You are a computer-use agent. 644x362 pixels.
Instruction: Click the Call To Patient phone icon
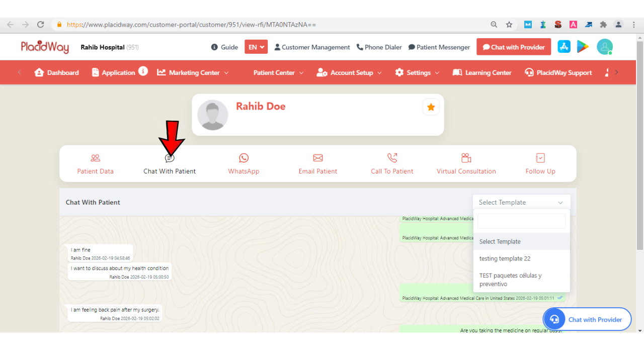pos(392,158)
